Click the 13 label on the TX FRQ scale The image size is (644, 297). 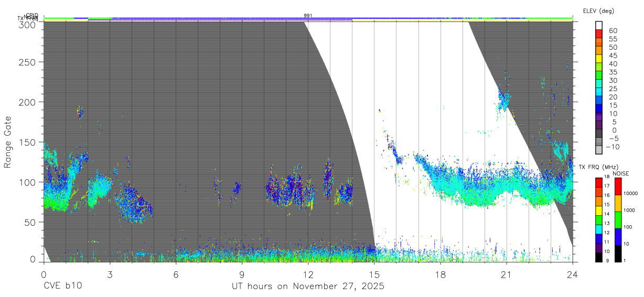click(607, 223)
